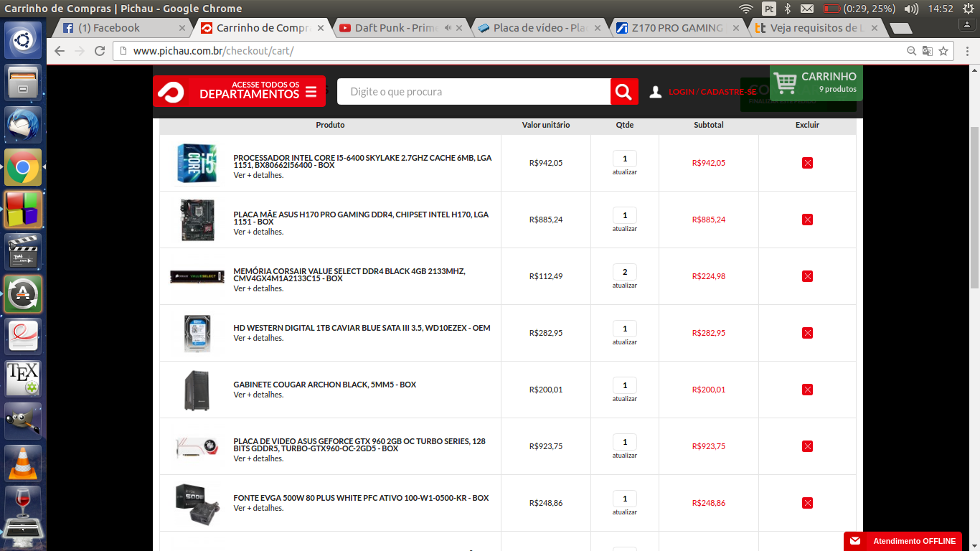Click the Asus motherboard product thumbnail

[196, 220]
